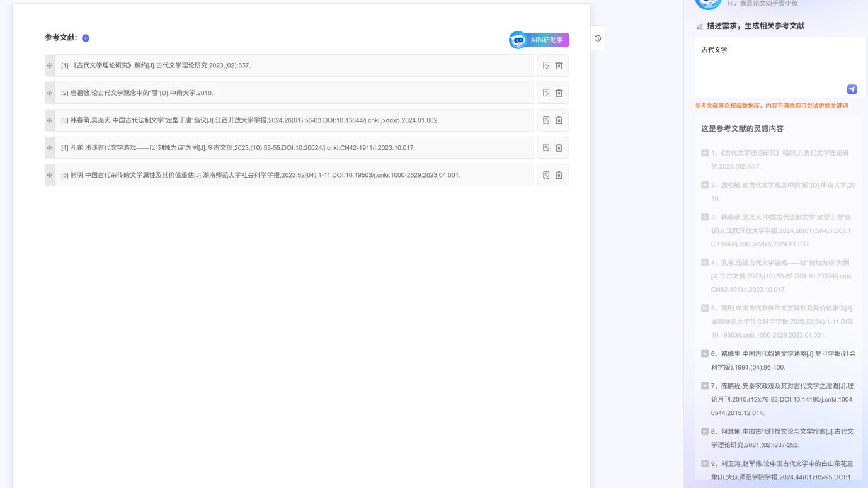Delete reference [4] by 孔雀
The width and height of the screenshot is (868, 488).
coord(559,148)
